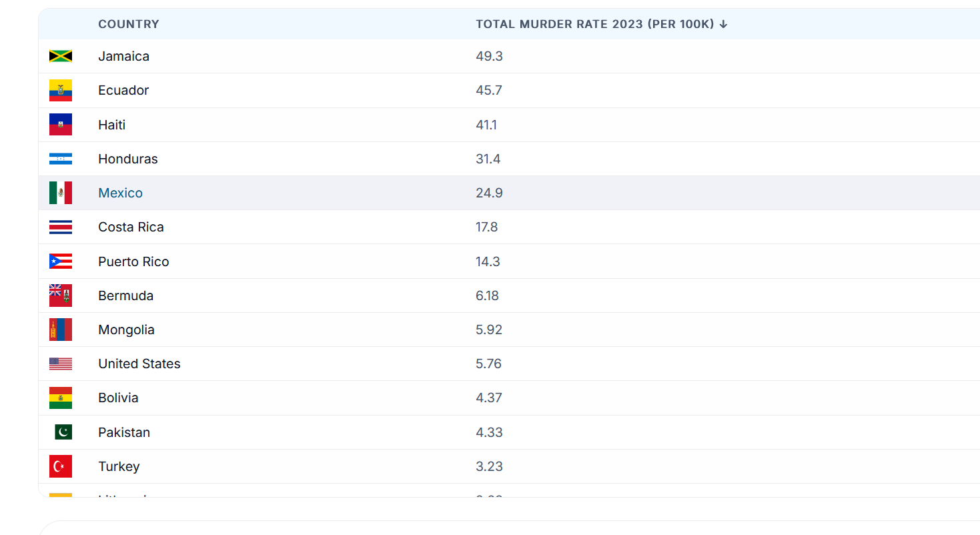The image size is (980, 535).
Task: Open the Mexico country link
Action: pyautogui.click(x=121, y=193)
